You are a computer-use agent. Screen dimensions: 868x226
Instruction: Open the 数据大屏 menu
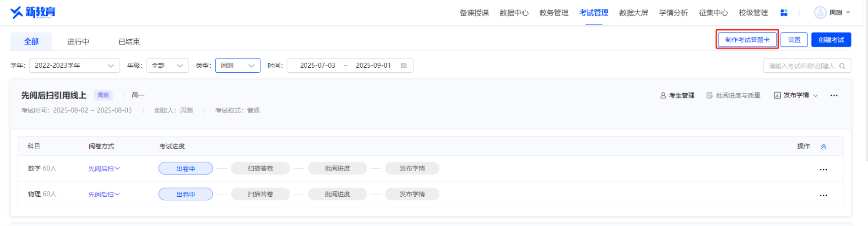point(634,13)
